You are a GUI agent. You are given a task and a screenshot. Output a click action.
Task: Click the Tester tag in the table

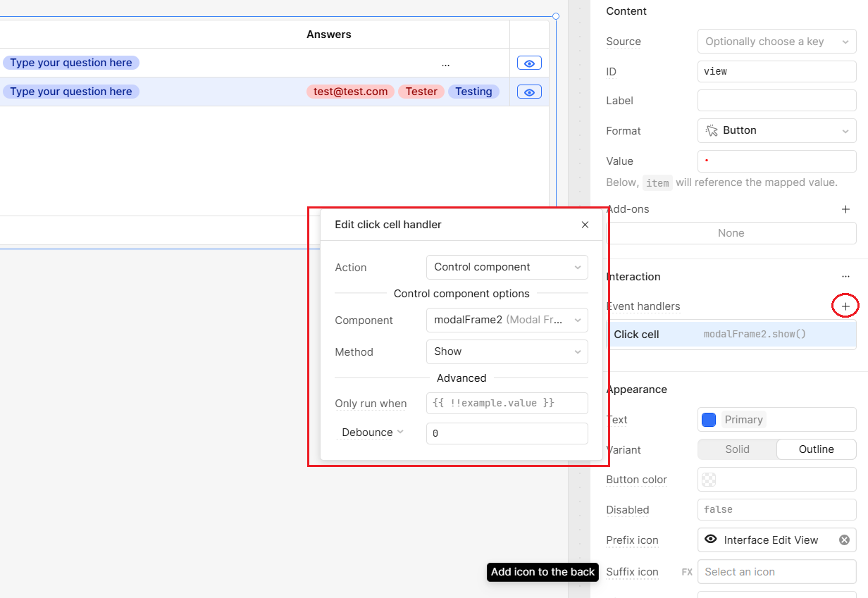[x=421, y=92]
